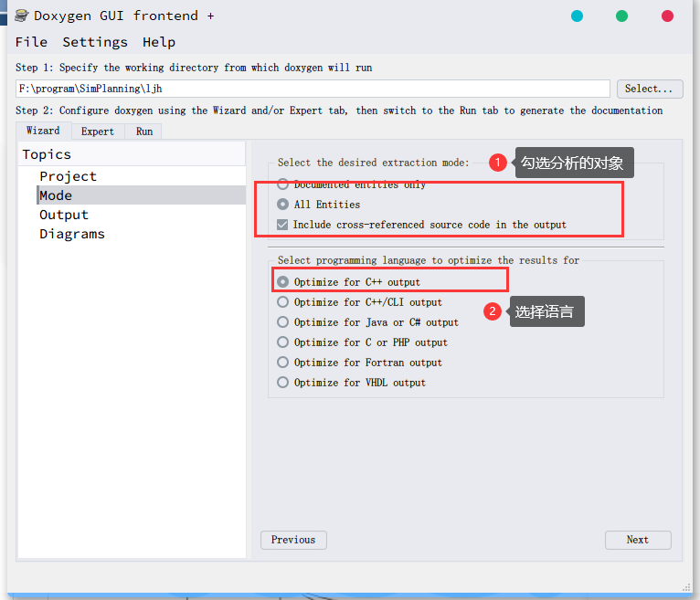Click the cyan window control dot

577,16
